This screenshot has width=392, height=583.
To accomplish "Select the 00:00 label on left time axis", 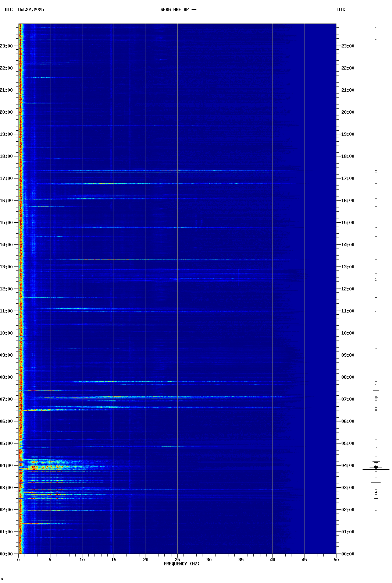I will 7,554.
